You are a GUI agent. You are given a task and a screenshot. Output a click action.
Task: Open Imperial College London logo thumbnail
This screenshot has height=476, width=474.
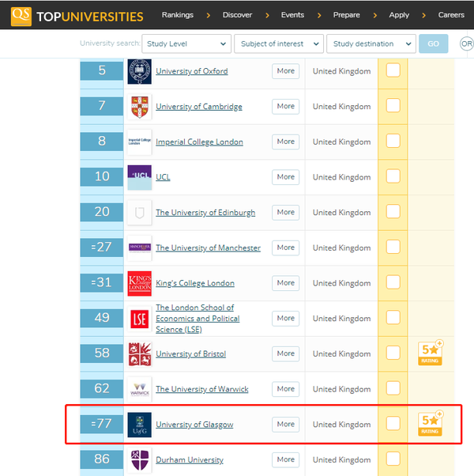coord(140,142)
